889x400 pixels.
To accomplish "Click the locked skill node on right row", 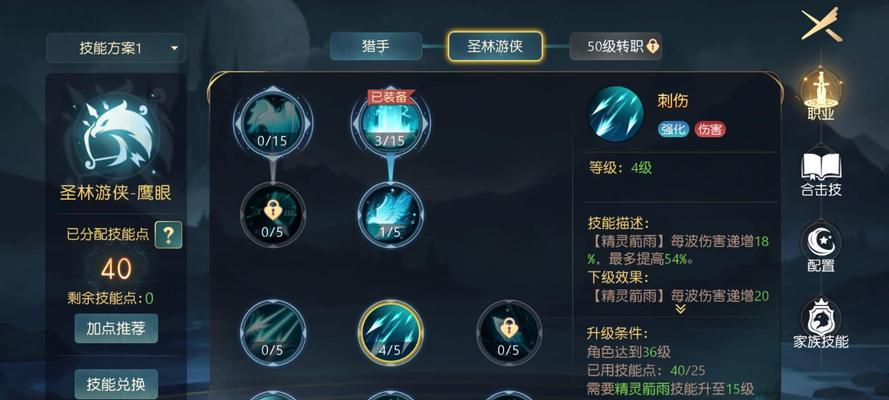I will [509, 333].
